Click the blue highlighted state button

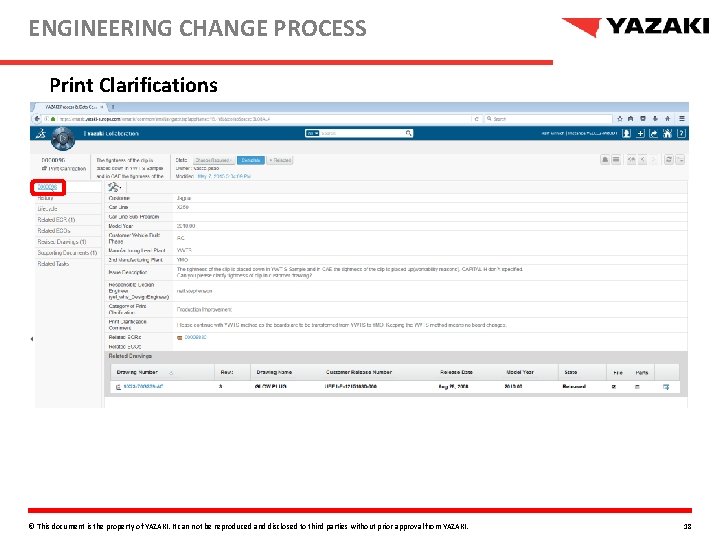(251, 160)
